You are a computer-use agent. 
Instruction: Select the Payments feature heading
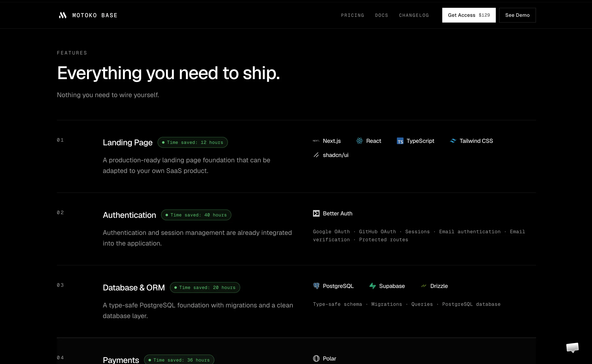[x=121, y=360]
